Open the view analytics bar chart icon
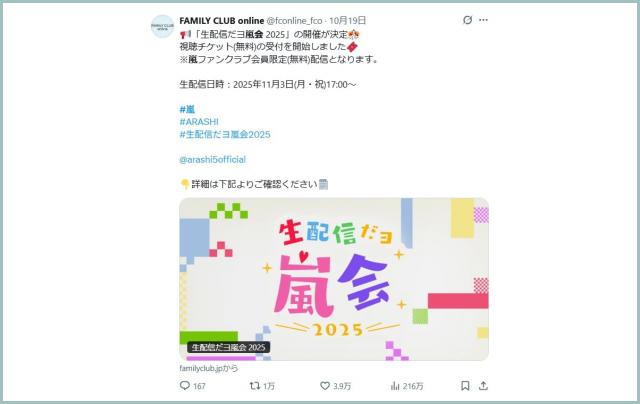 click(395, 386)
